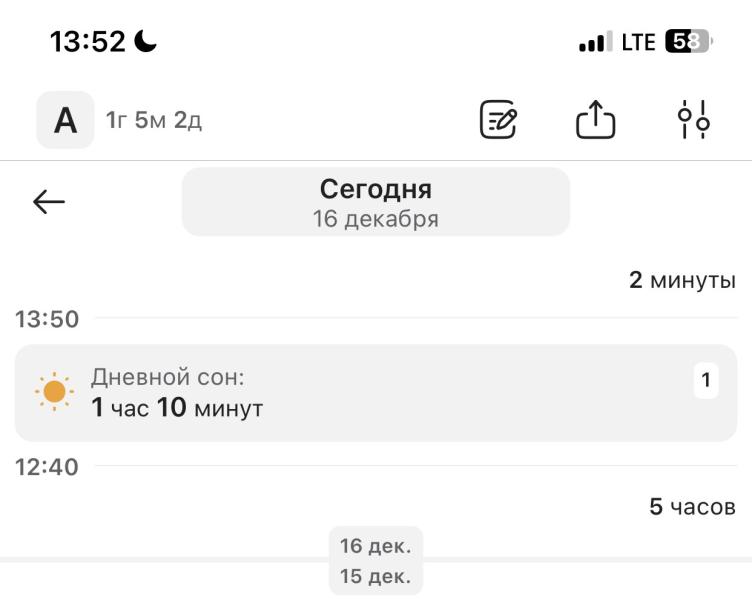This screenshot has width=752, height=600.
Task: Tap the "16 дек." date chip
Action: tap(375, 546)
